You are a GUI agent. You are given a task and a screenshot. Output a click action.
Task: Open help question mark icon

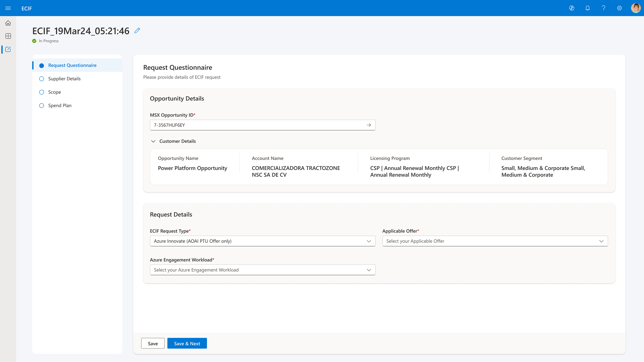(604, 8)
